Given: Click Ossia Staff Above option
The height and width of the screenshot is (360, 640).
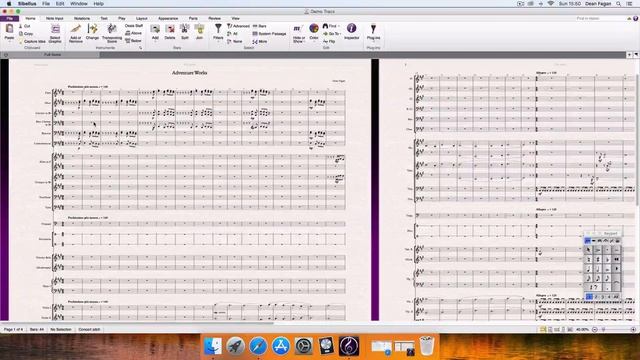Looking at the screenshot, I should tap(133, 33).
